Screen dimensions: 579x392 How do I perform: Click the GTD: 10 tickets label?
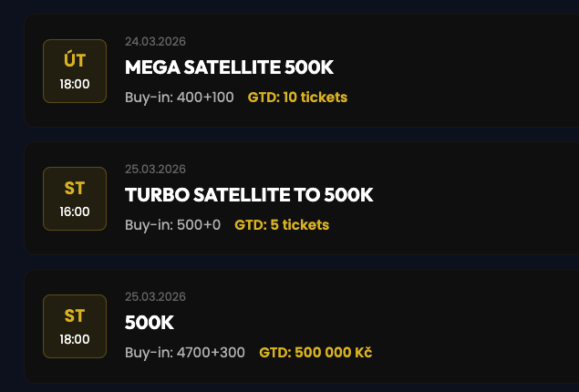297,97
